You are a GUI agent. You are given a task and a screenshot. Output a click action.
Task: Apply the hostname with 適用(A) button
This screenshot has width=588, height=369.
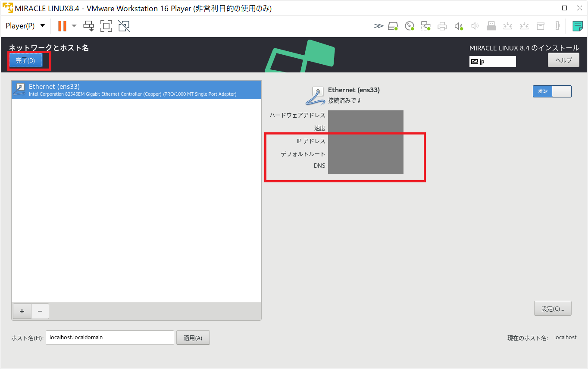pos(193,338)
